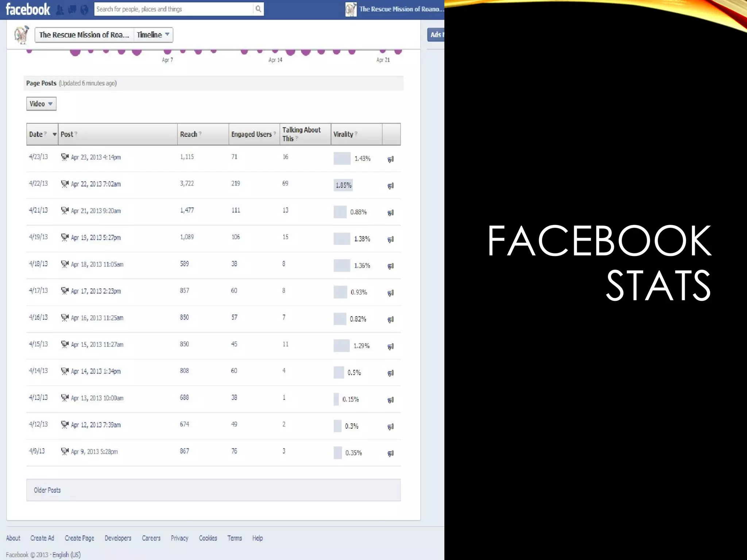Click promote megaphone for 4/23/13 row

point(391,159)
